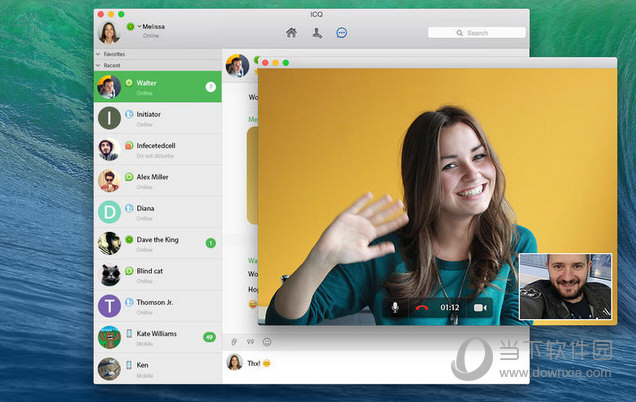
Task: Click the attach file paperclip icon
Action: (x=234, y=342)
